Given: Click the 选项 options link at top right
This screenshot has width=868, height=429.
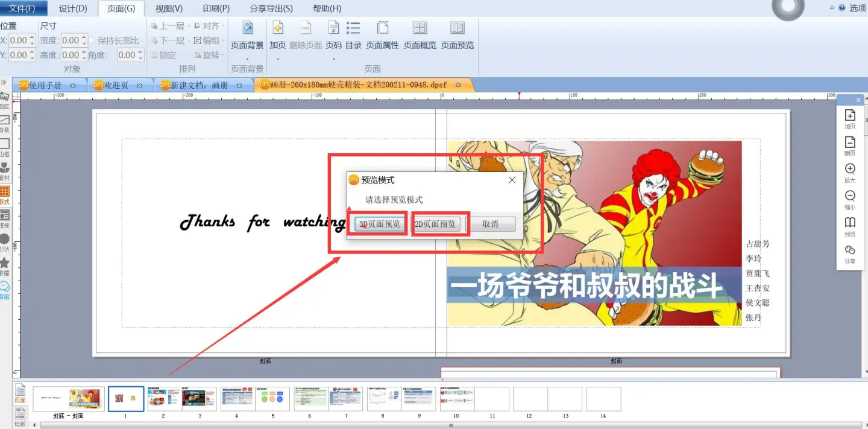Looking at the screenshot, I should coord(858,8).
